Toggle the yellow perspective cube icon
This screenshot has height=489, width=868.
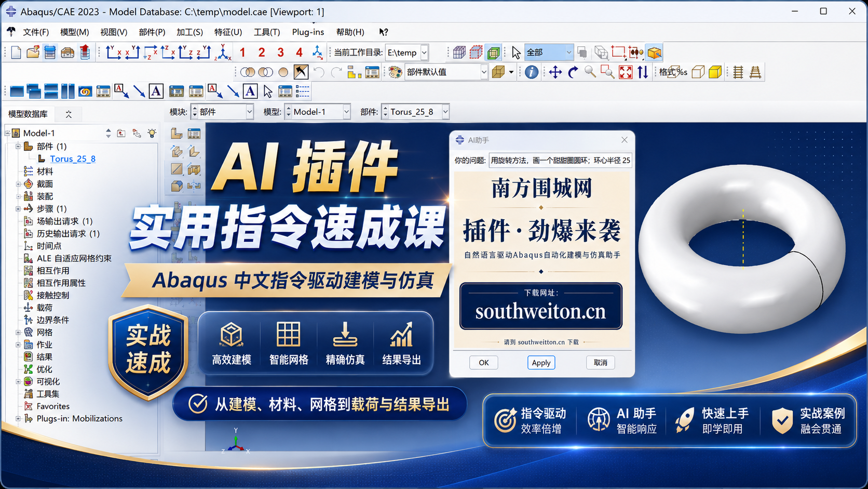[x=715, y=72]
